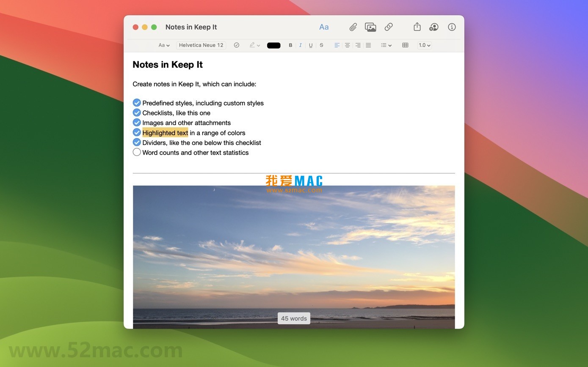This screenshot has width=588, height=367.
Task: Open the Share menu icon
Action: tap(417, 27)
